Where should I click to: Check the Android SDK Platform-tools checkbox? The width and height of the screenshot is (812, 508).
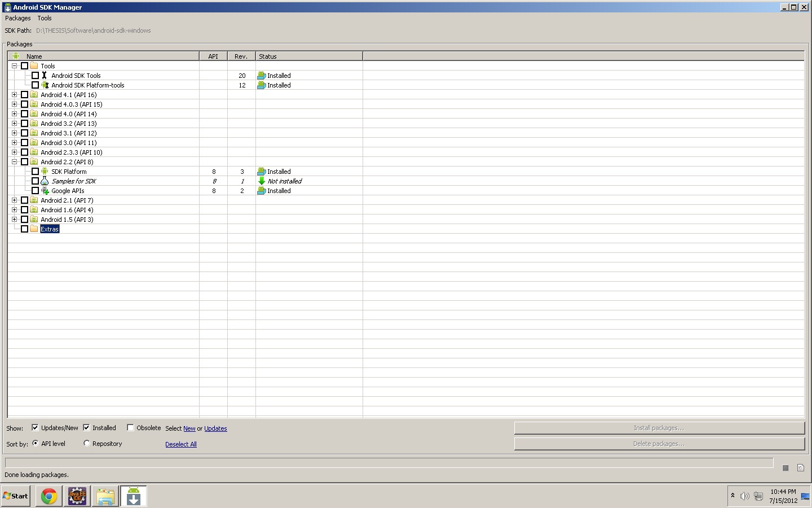point(35,85)
